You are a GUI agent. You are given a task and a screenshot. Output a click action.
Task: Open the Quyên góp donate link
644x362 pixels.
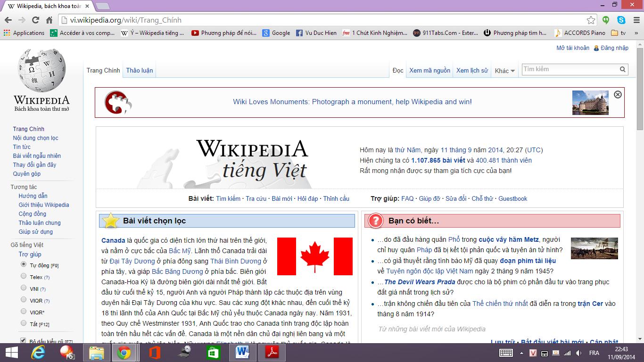coord(26,174)
